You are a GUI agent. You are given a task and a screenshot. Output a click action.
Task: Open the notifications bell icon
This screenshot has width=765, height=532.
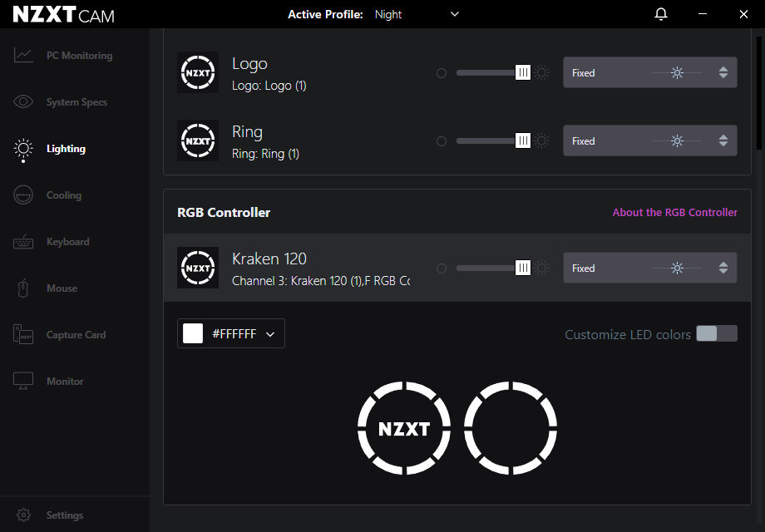click(661, 14)
